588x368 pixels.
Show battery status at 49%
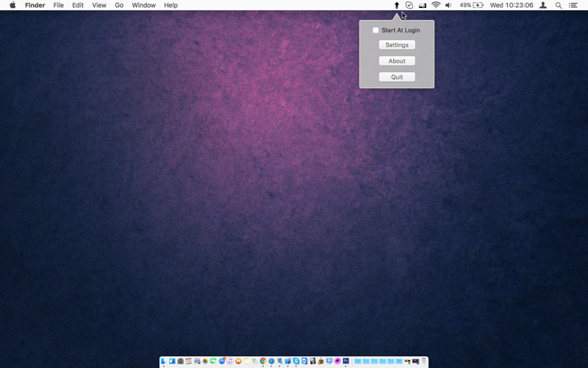click(x=471, y=5)
